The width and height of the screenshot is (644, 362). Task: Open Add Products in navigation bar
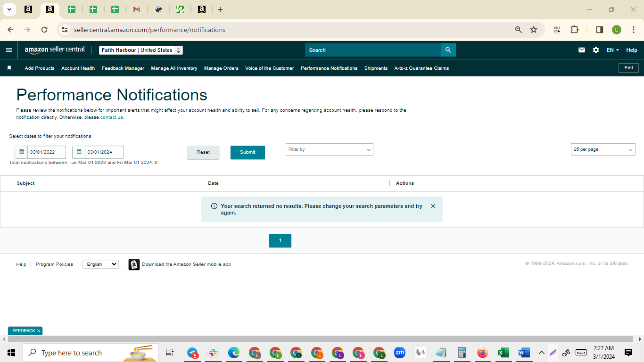click(x=40, y=68)
